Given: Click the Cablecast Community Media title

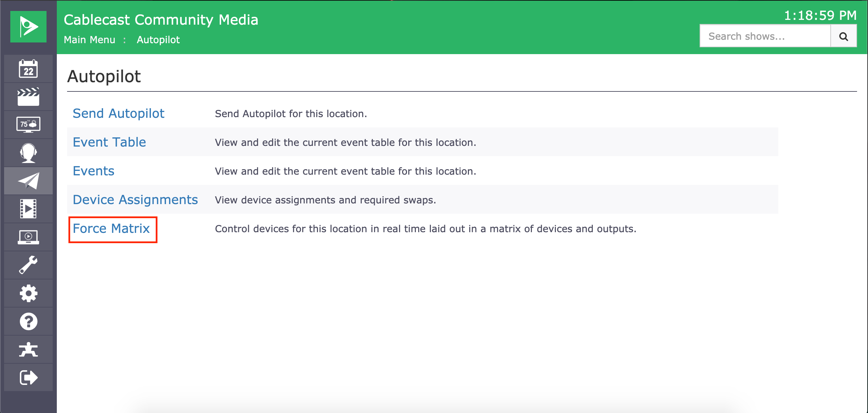Looking at the screenshot, I should point(161,20).
